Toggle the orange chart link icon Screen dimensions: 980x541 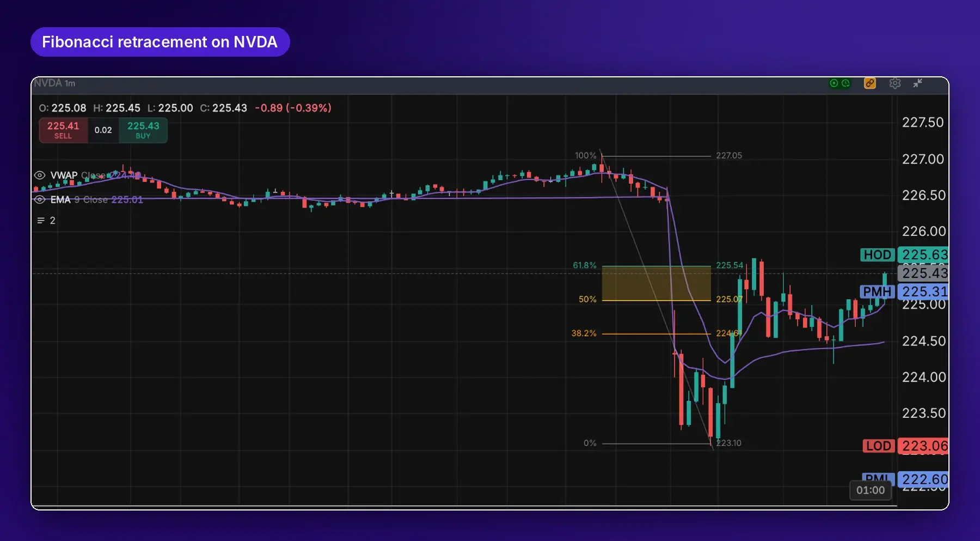pyautogui.click(x=870, y=83)
